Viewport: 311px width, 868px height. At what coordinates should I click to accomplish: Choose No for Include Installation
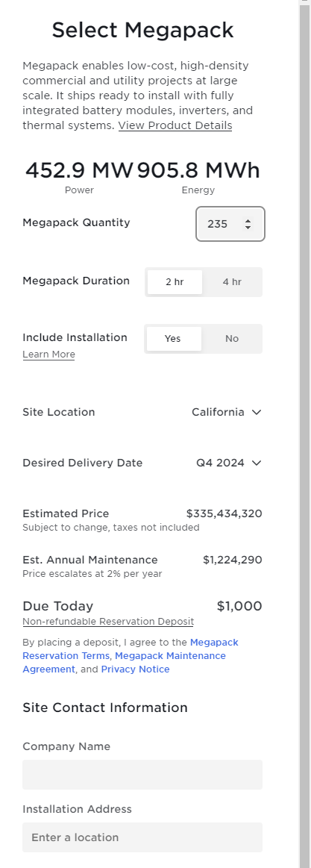coord(232,338)
